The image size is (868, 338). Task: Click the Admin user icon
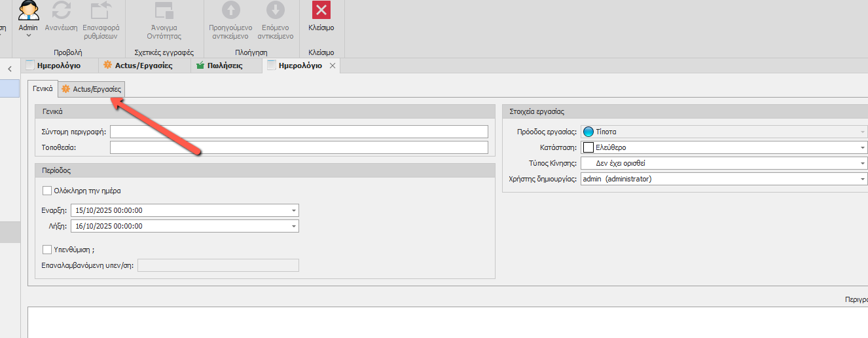[x=28, y=11]
